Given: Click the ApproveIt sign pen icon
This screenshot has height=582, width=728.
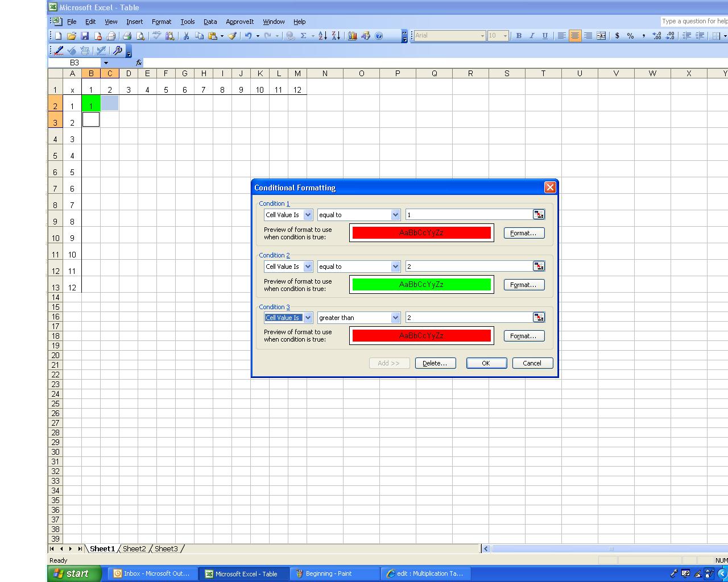Looking at the screenshot, I should (58, 51).
